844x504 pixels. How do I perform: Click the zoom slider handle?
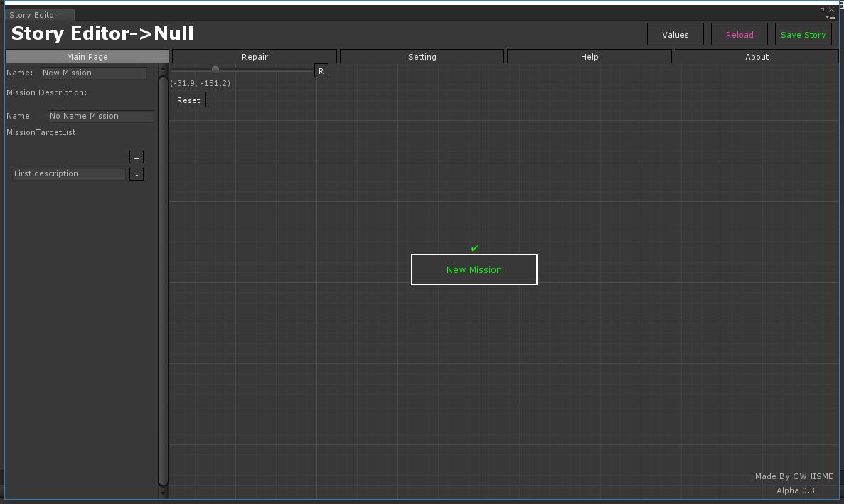(x=215, y=70)
